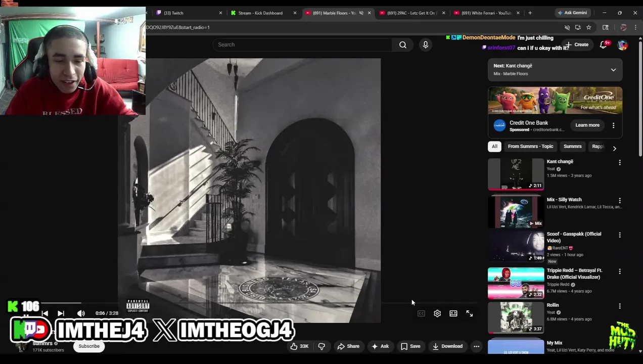643x364 pixels.
Task: Start voice search with microphone icon
Action: tap(426, 44)
